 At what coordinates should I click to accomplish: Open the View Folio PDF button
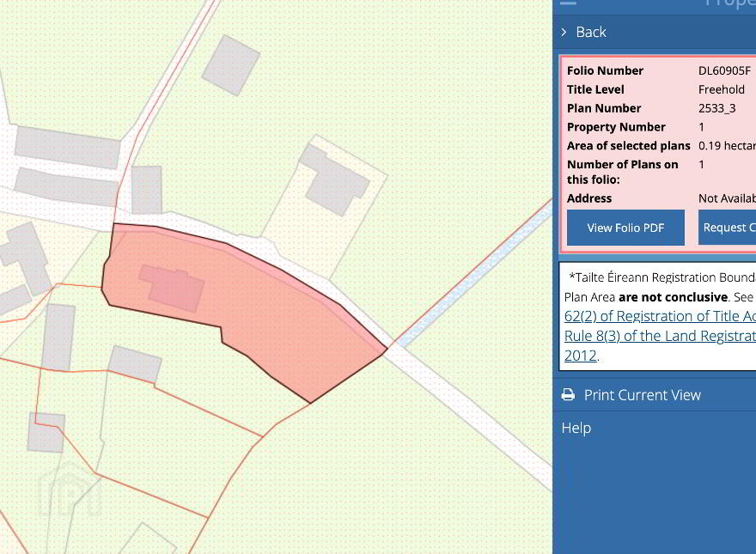(x=625, y=228)
